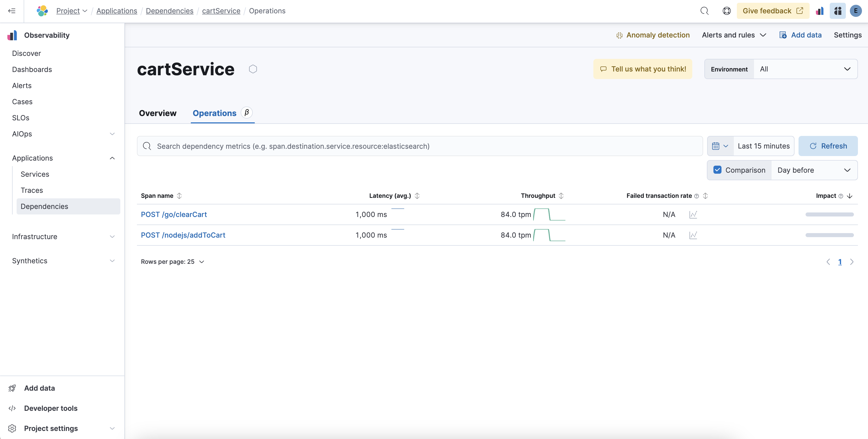Screen dimensions: 868x439
Task: Go to the next page arrow
Action: (x=851, y=262)
